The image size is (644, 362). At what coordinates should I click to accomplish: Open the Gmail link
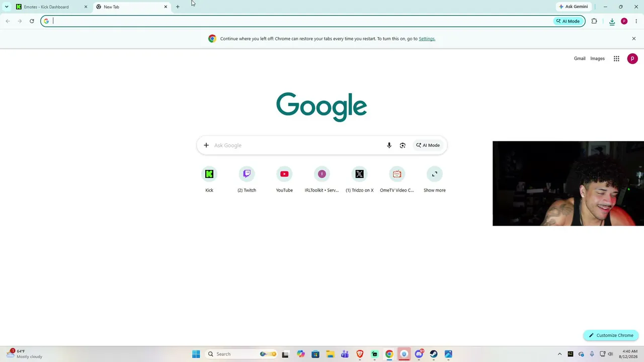(580, 59)
